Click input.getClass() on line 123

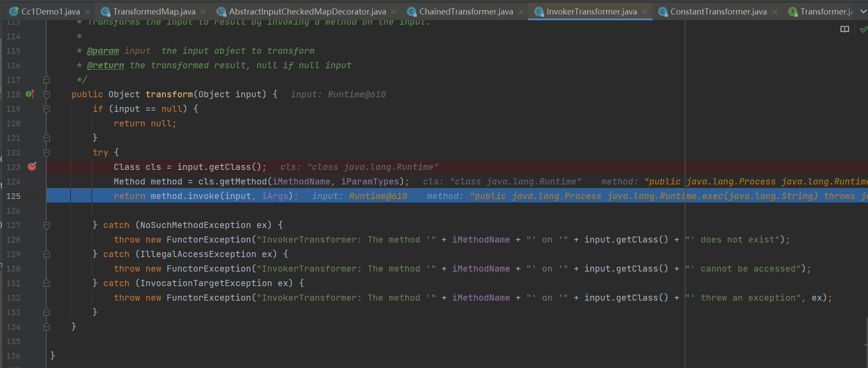coord(220,167)
